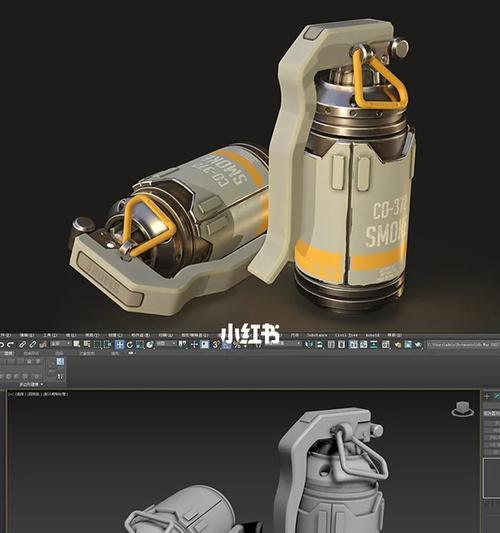Open the Rendered Frame Window
This screenshot has height=533, width=500.
[x=408, y=344]
